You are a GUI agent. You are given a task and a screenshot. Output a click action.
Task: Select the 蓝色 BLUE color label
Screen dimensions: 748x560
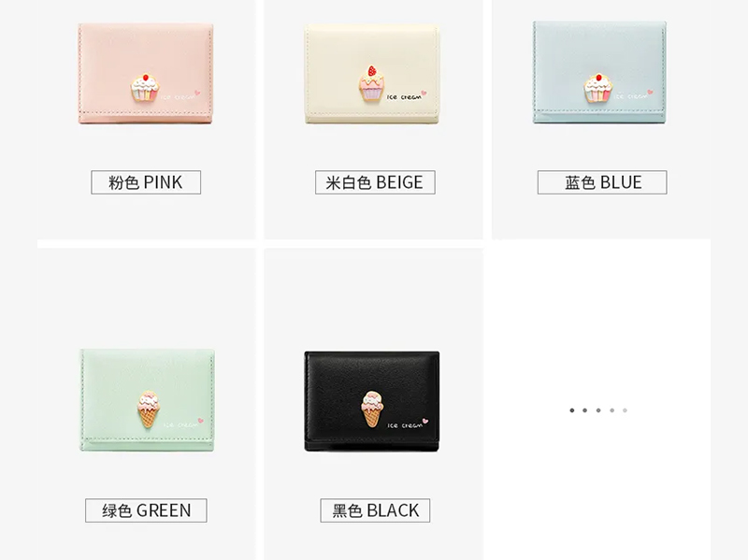point(602,182)
